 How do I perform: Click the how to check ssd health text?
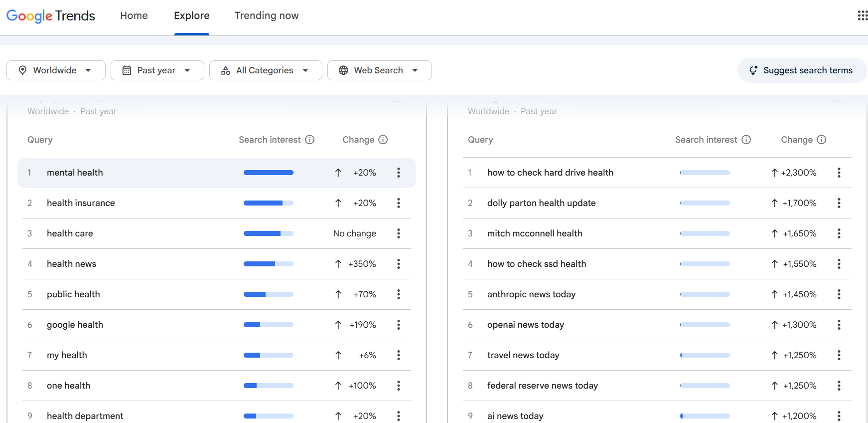[537, 264]
